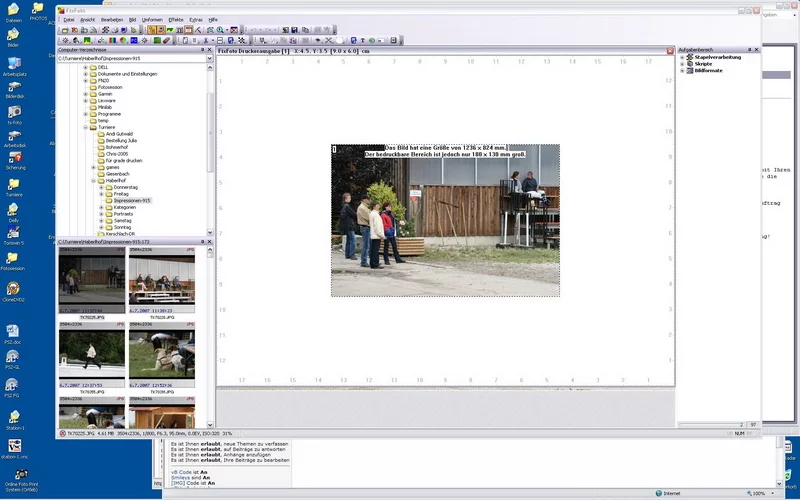This screenshot has height=500, width=800.
Task: Expand the Donnerstag folder
Action: [x=101, y=187]
